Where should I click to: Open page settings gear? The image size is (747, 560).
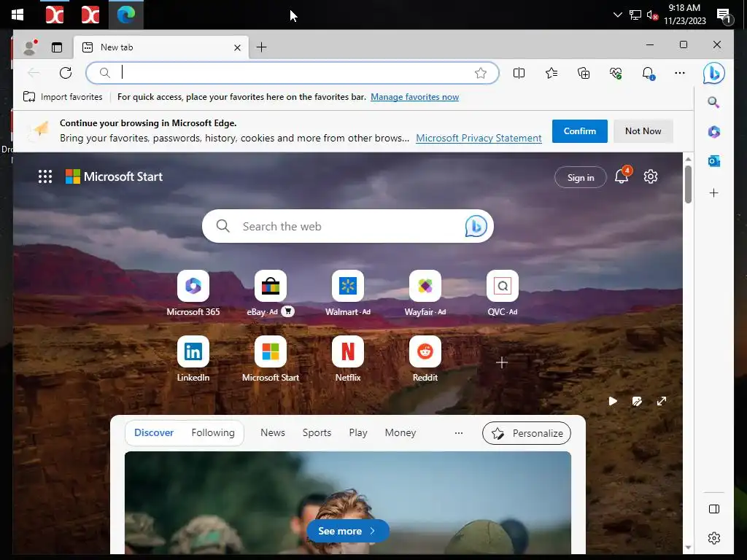[650, 176]
